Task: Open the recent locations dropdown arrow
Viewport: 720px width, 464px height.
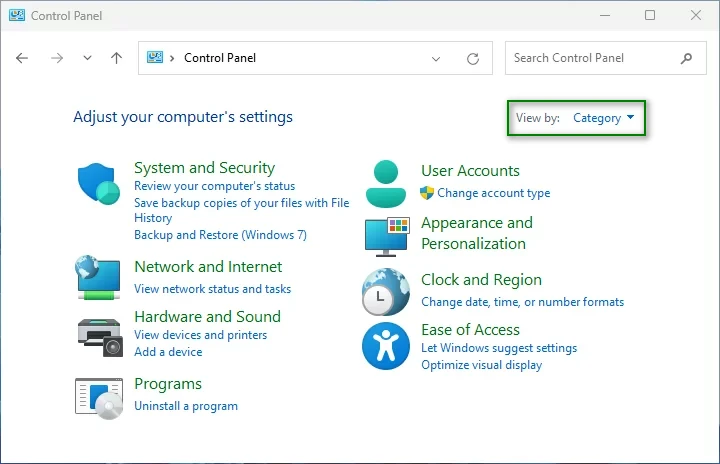Action: click(x=87, y=58)
